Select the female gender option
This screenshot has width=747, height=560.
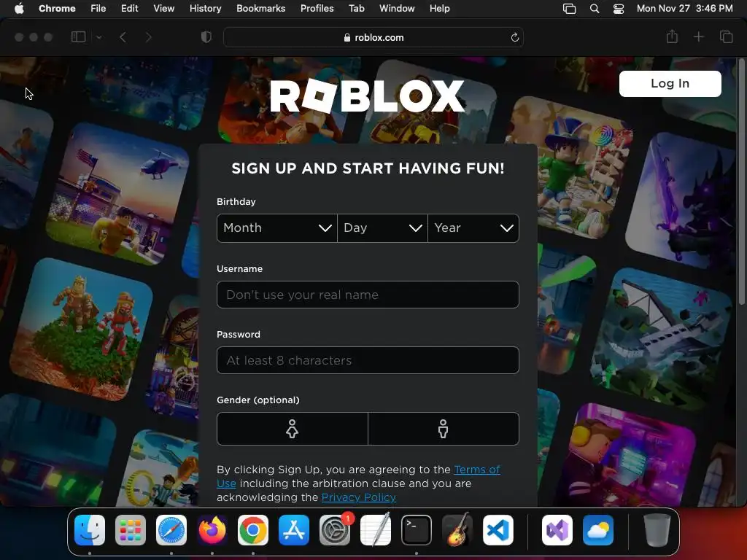point(293,429)
